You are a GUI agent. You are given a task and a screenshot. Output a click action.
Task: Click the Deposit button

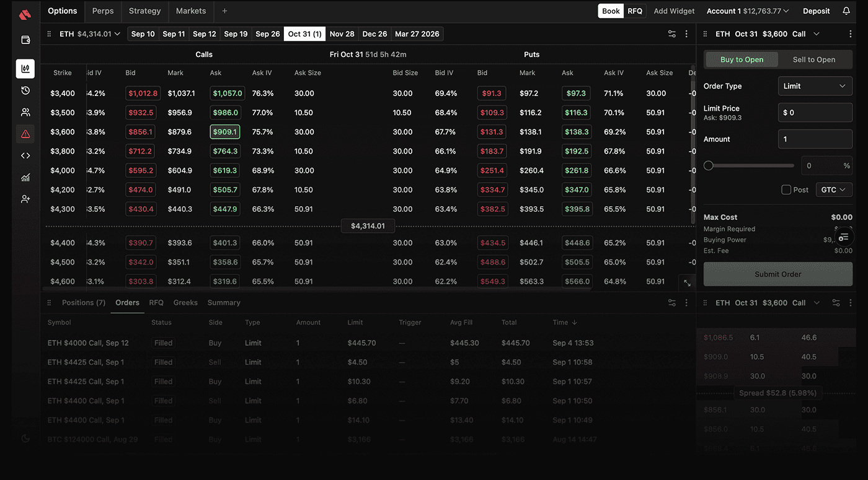pyautogui.click(x=816, y=11)
